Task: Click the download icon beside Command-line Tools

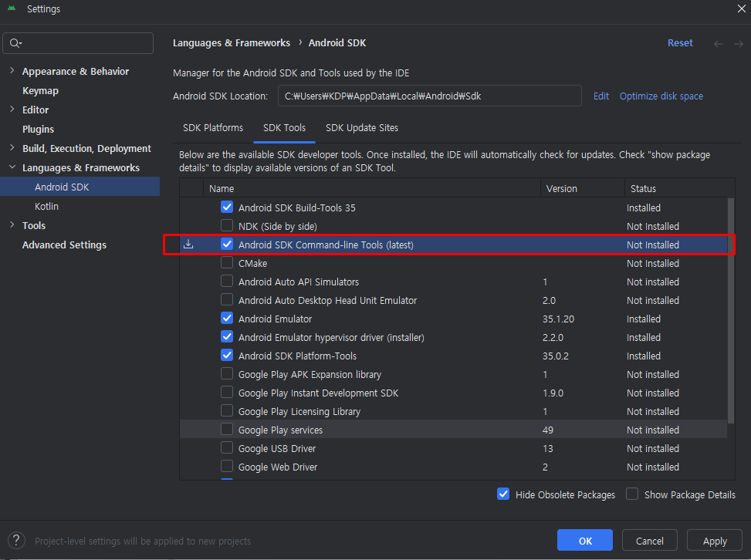Action: point(188,244)
